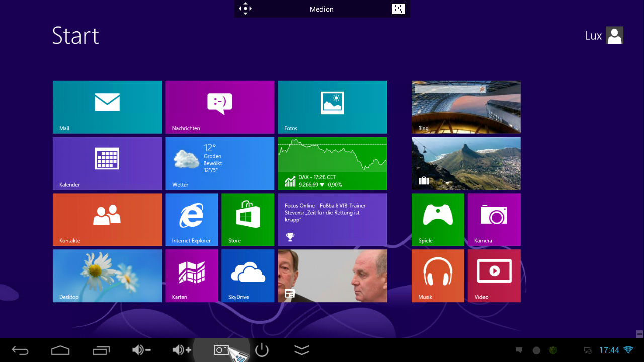The height and width of the screenshot is (362, 644).
Task: Click the small minus zoom button at bottom right
Action: 640,333
